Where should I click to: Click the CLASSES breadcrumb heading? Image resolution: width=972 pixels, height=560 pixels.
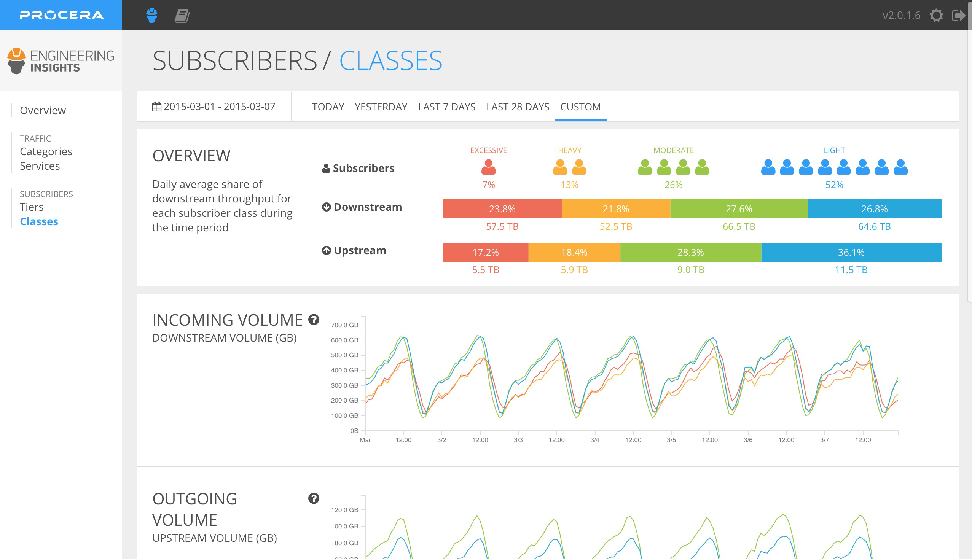coord(390,61)
